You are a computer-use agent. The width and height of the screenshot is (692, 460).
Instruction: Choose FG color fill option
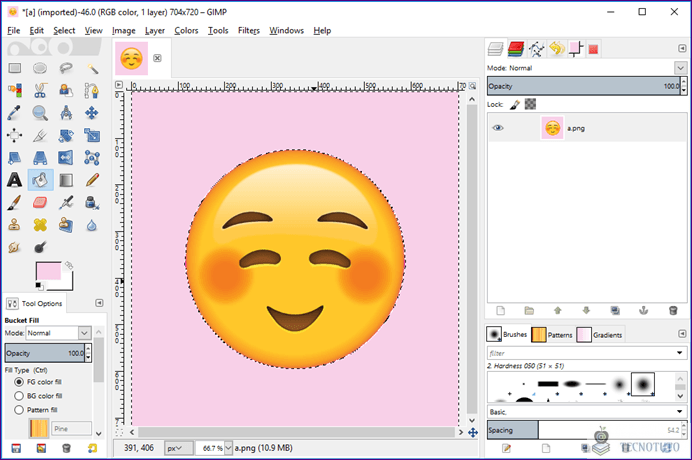tap(19, 382)
